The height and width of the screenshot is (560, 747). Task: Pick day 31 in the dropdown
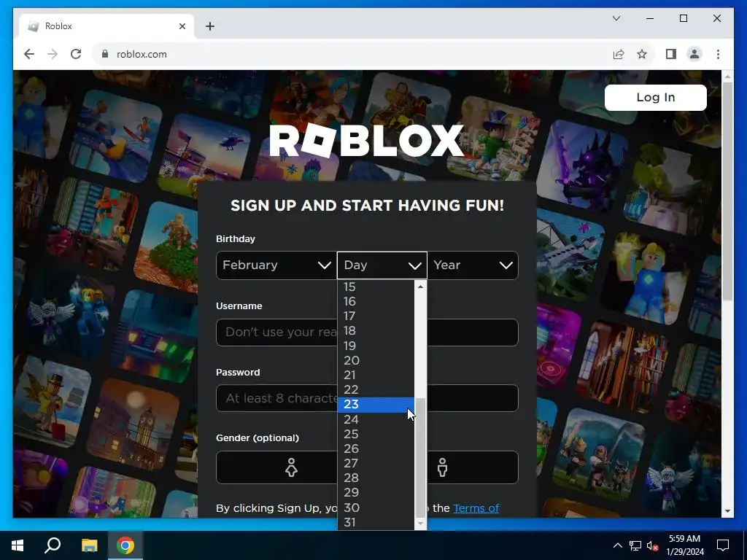click(376, 522)
